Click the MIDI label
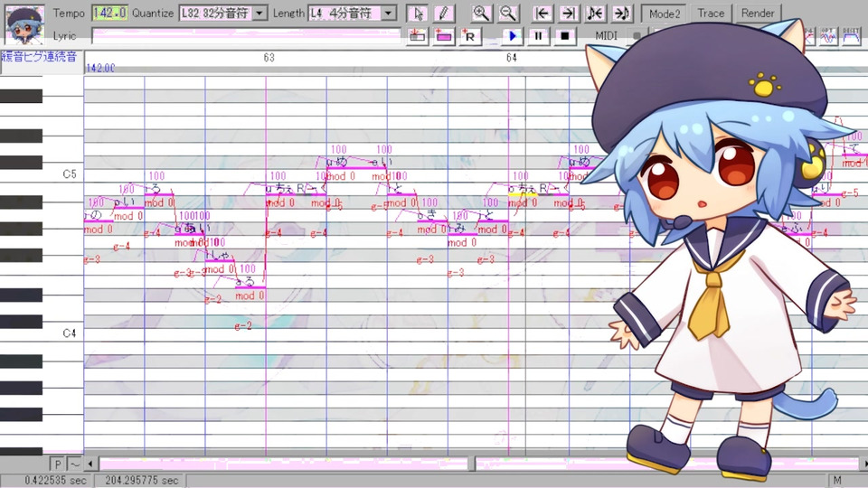This screenshot has width=868, height=488. click(x=606, y=36)
